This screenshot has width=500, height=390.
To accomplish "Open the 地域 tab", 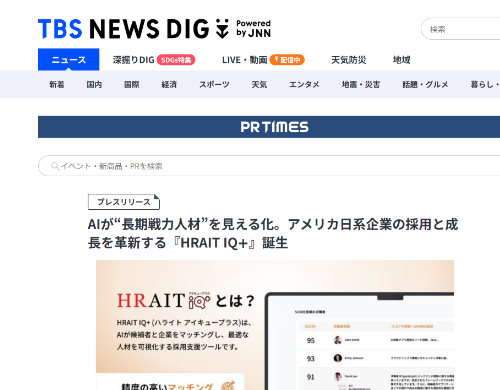I will coord(401,60).
